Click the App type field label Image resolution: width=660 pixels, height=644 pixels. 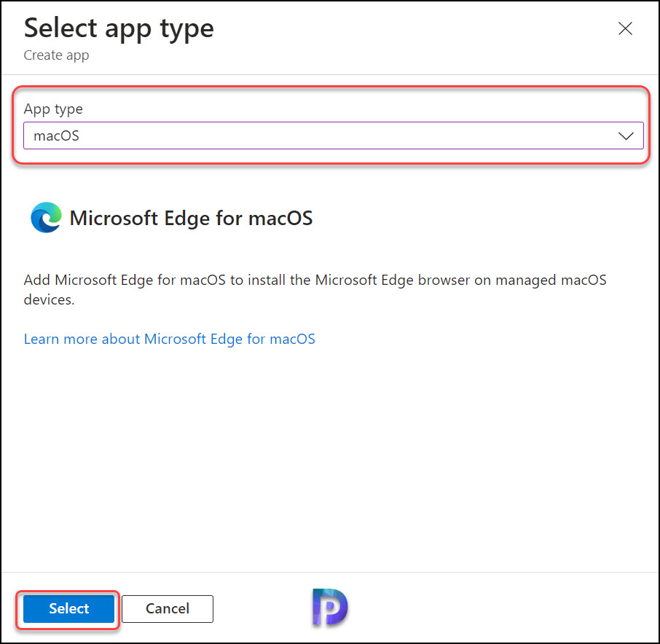pyautogui.click(x=53, y=109)
